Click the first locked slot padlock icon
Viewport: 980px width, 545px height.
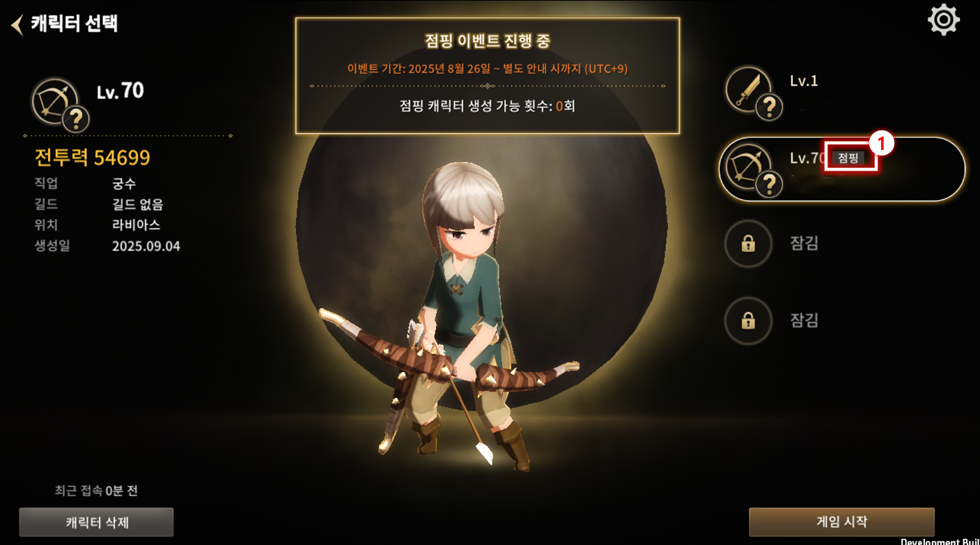click(x=748, y=244)
